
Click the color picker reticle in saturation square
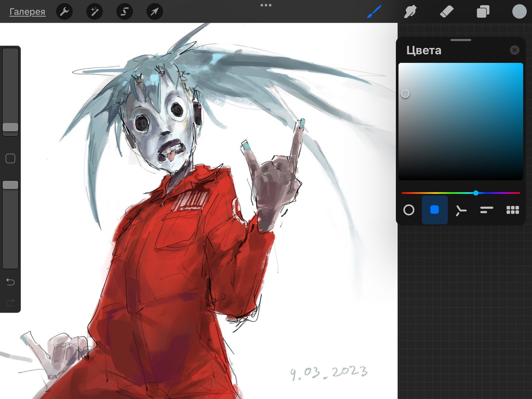tap(405, 94)
